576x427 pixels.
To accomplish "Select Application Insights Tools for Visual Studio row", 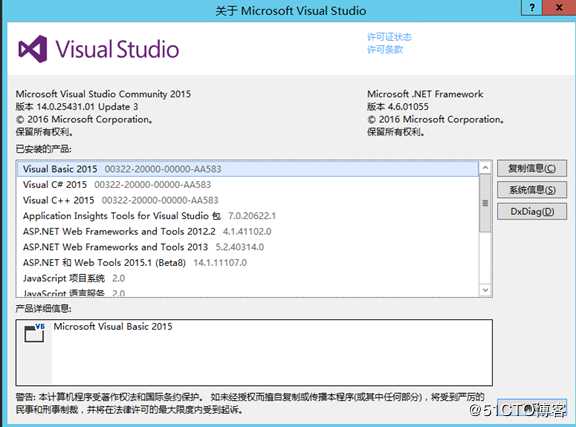I will pos(247,216).
